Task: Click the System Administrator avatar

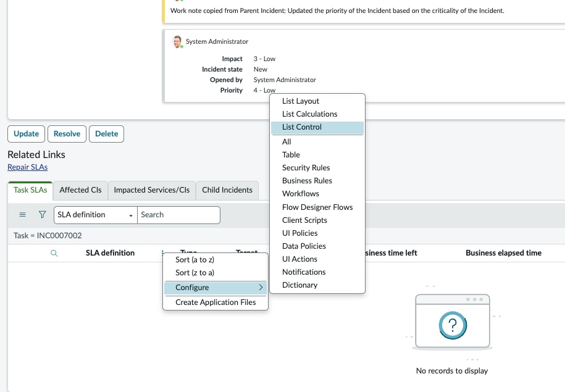Action: (x=177, y=42)
